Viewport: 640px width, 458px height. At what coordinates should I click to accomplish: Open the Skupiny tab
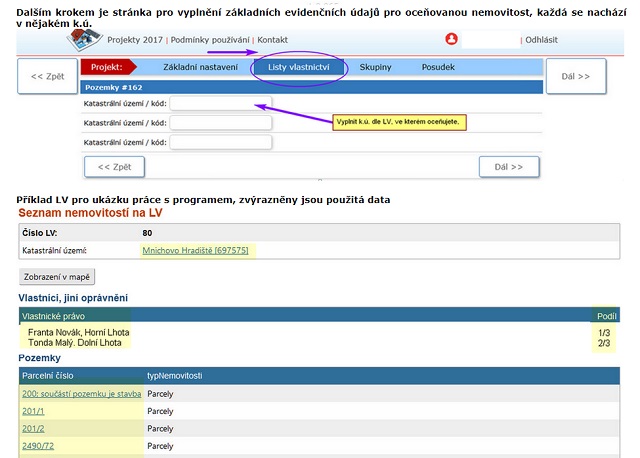(376, 67)
